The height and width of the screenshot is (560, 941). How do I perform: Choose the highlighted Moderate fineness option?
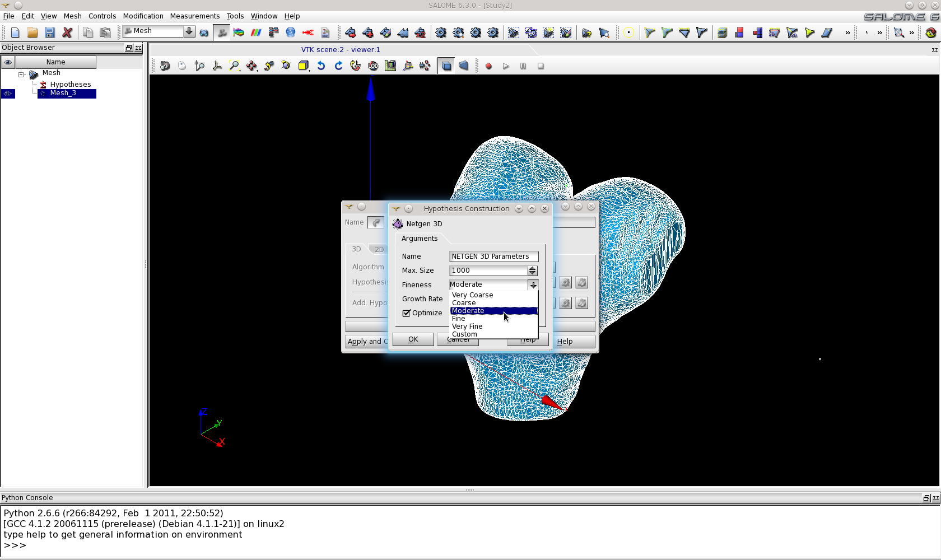pos(493,310)
